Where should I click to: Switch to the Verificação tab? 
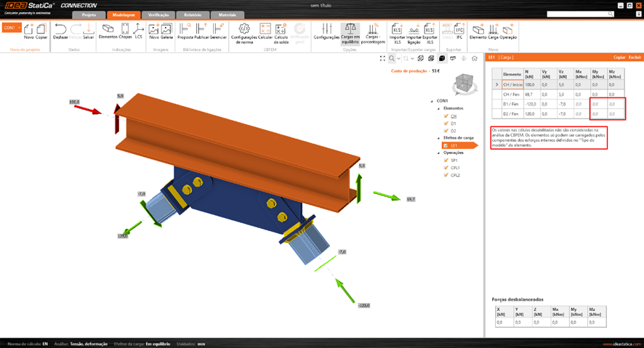pyautogui.click(x=158, y=15)
